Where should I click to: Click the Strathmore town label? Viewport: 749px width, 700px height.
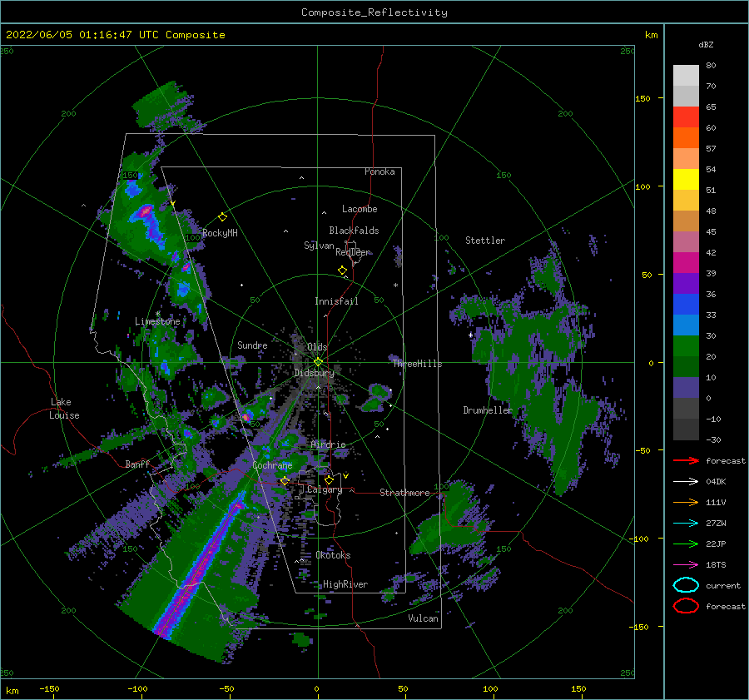[404, 493]
